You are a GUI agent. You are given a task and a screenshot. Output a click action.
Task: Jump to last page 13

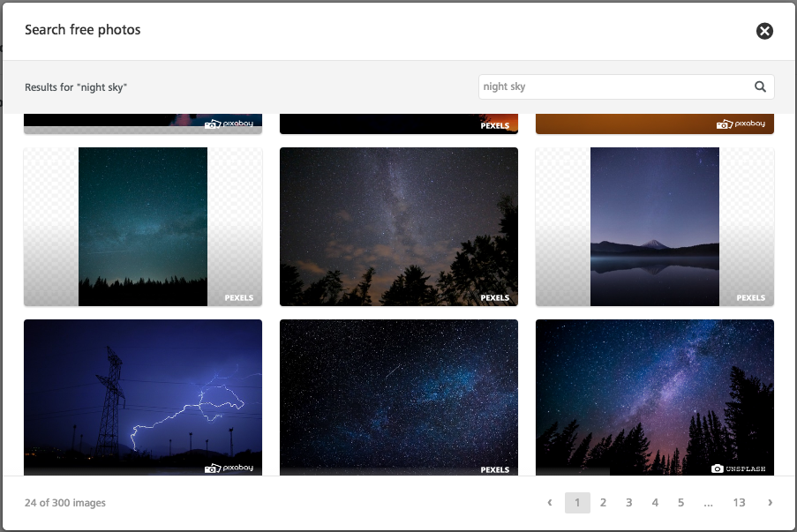click(739, 503)
